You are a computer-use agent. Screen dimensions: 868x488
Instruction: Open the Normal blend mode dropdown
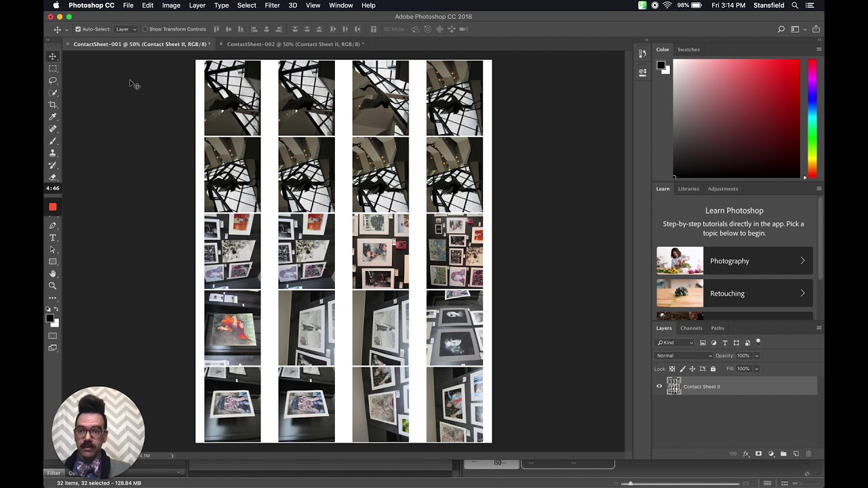[x=684, y=356]
